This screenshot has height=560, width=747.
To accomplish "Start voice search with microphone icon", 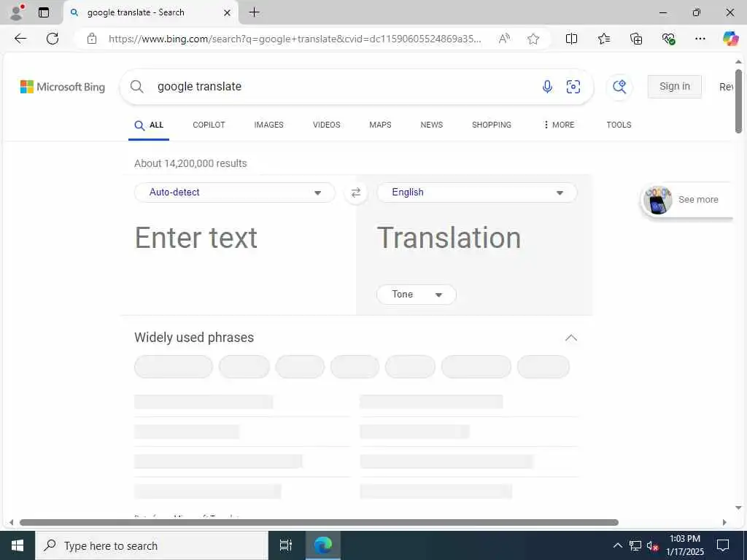I will (x=547, y=86).
